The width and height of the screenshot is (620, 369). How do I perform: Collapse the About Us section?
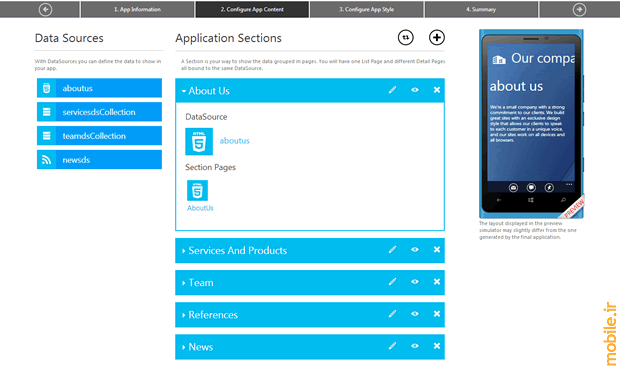coord(184,91)
